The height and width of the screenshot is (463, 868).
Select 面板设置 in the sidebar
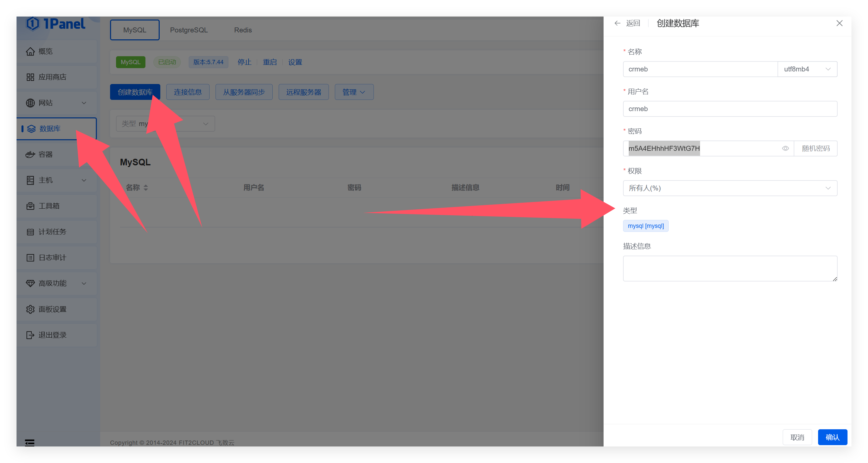(x=57, y=309)
